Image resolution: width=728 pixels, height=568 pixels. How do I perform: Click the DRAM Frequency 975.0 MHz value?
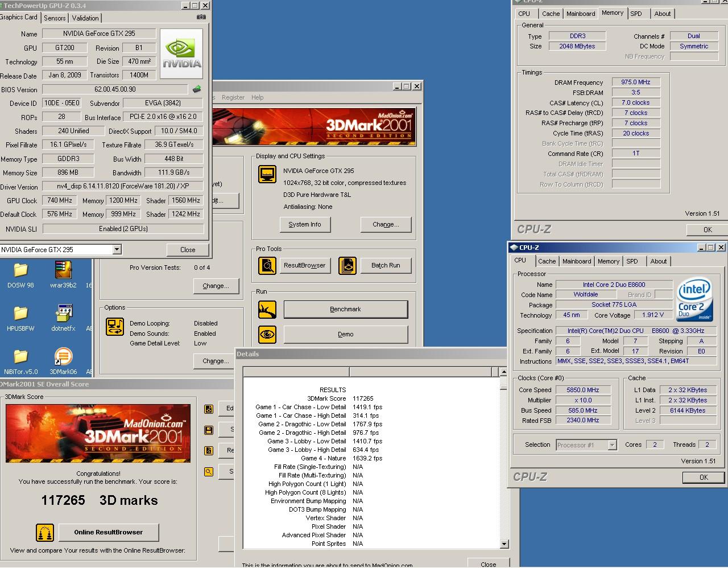[636, 83]
